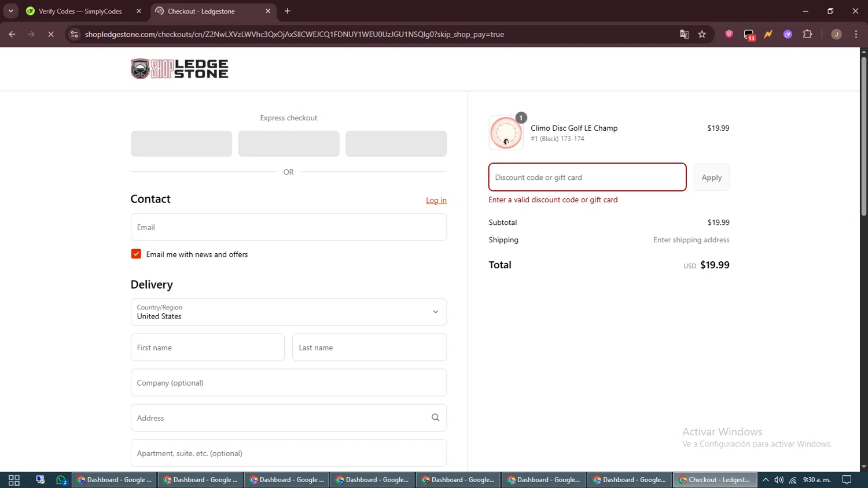The image size is (868, 488).
Task: Go forward to the next page
Action: [x=31, y=34]
